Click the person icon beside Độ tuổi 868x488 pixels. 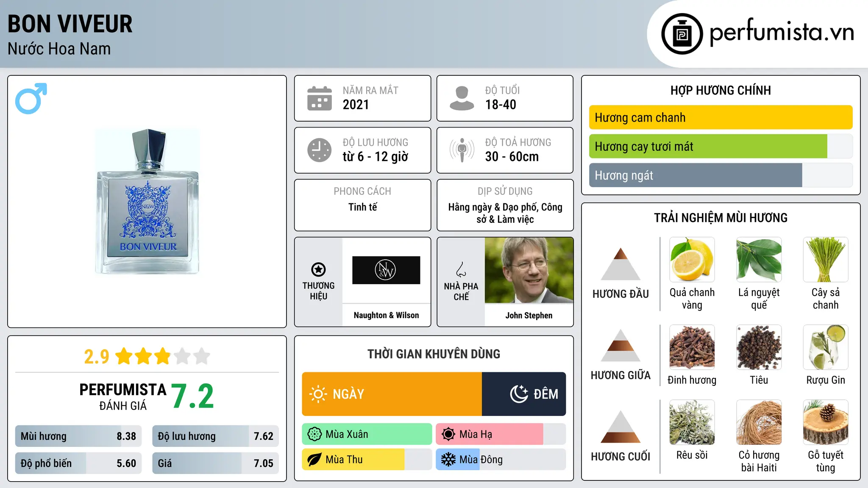point(462,98)
